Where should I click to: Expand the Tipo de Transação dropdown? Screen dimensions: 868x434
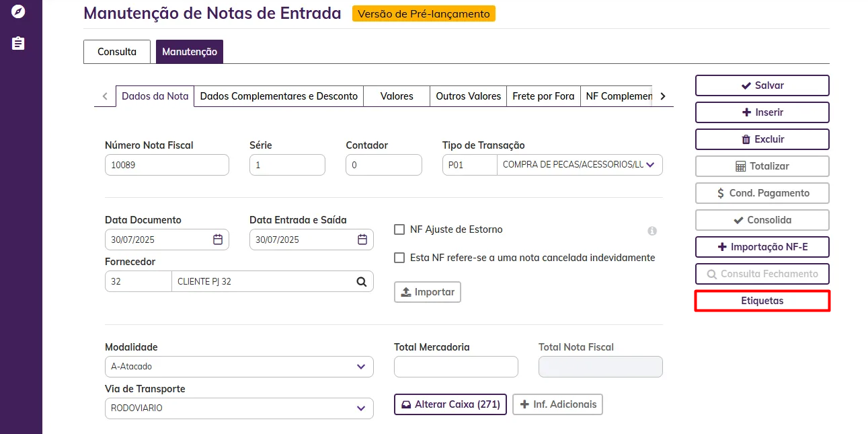(650, 165)
